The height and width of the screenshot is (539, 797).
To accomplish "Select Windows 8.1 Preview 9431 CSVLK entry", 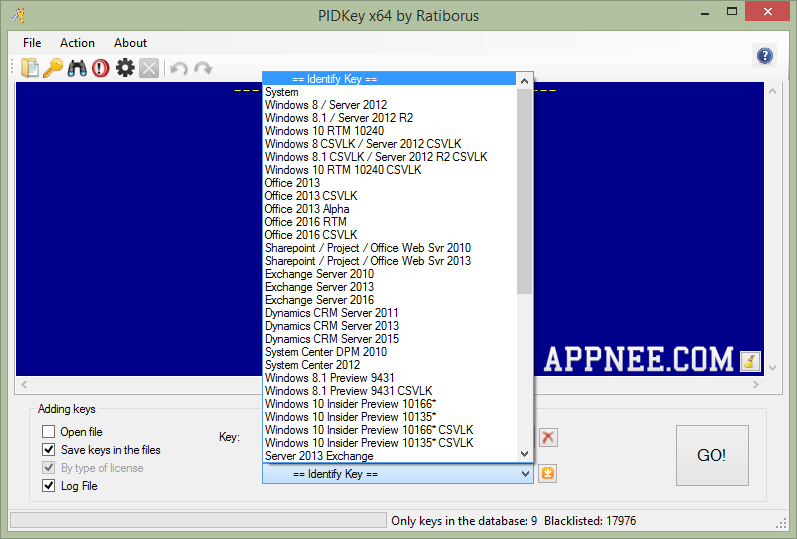I will (x=389, y=391).
